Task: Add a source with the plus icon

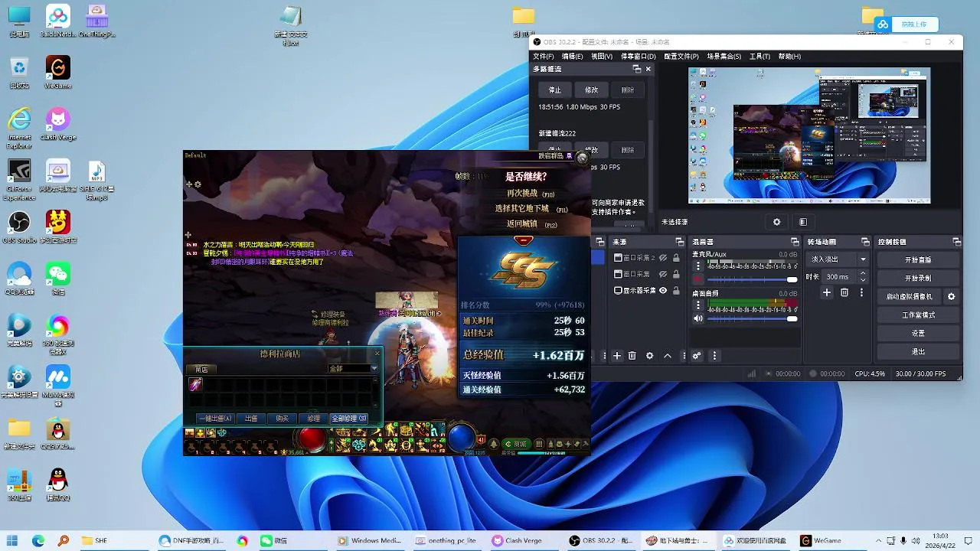Action: pyautogui.click(x=617, y=356)
